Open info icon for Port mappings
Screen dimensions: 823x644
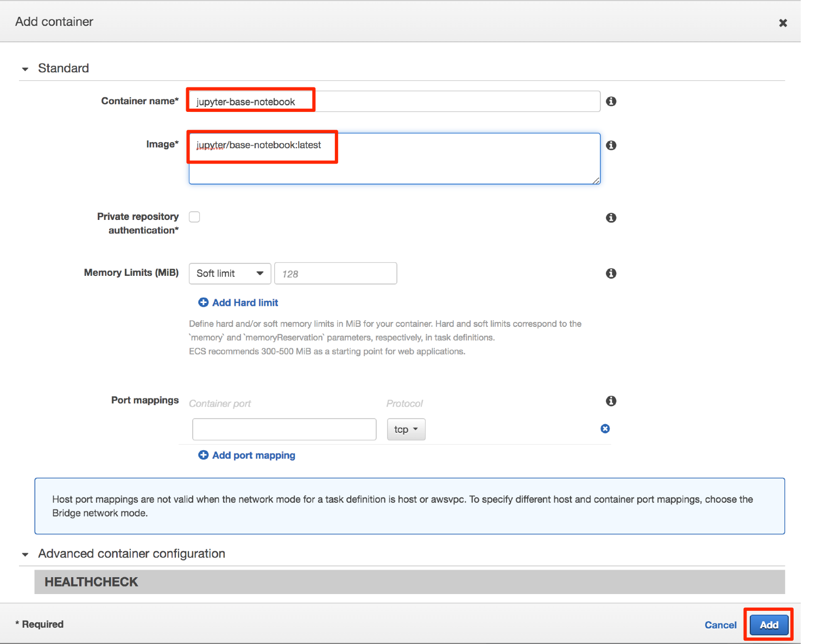click(611, 401)
